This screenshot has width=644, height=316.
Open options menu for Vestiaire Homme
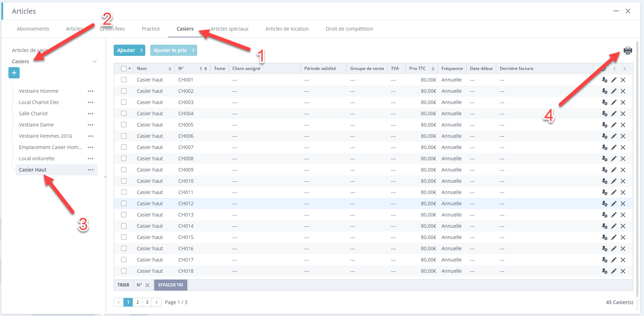[91, 91]
